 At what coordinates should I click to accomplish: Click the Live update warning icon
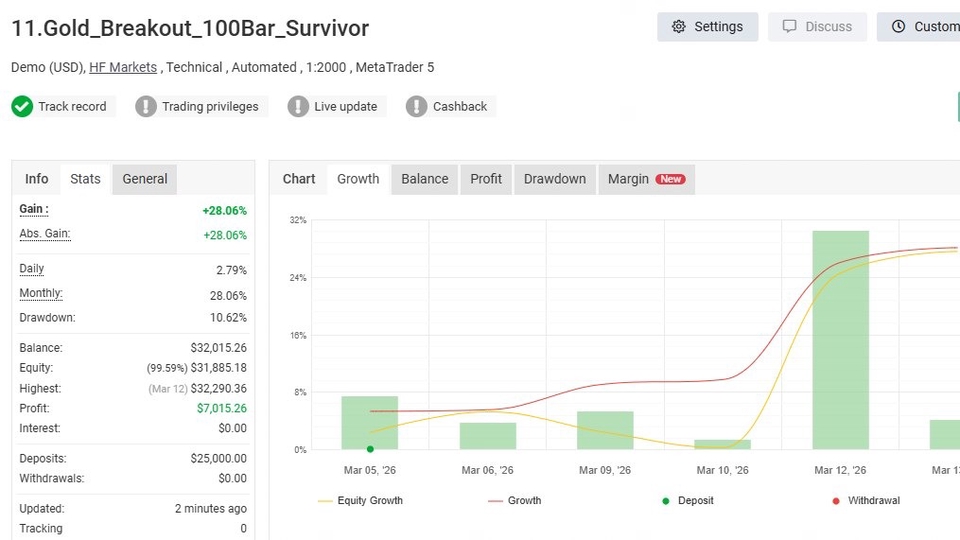(298, 107)
